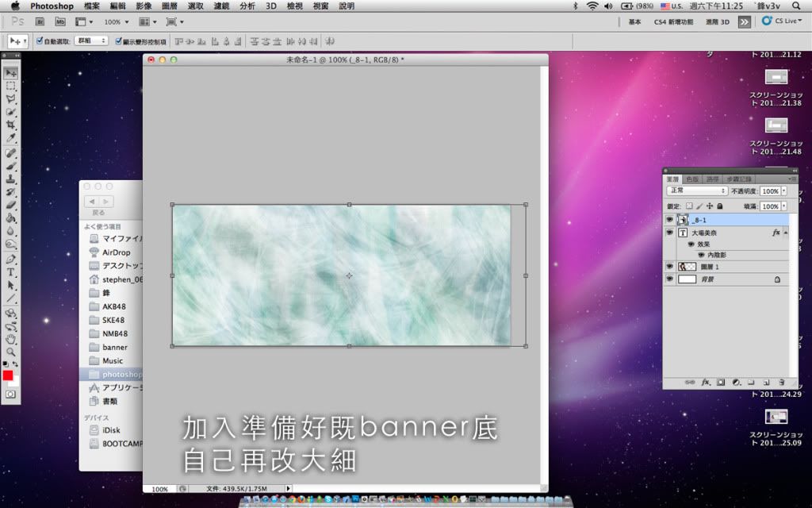The width and height of the screenshot is (812, 508).
Task: Select the Horizontal Type tool
Action: pyautogui.click(x=11, y=272)
